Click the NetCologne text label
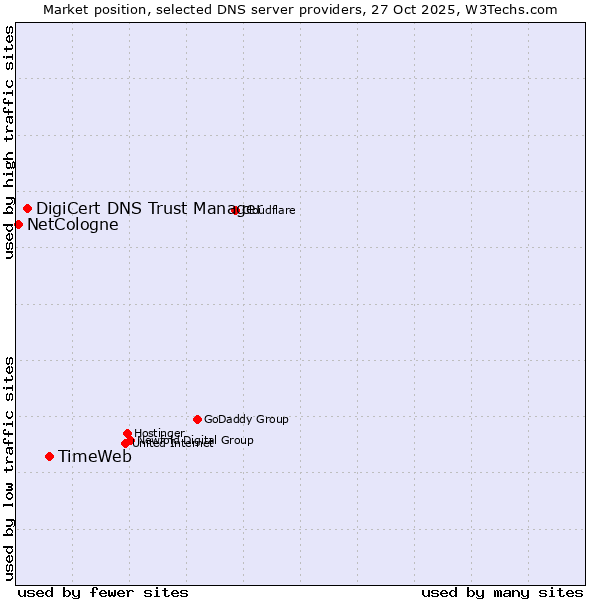600x600 pixels. (x=72, y=225)
